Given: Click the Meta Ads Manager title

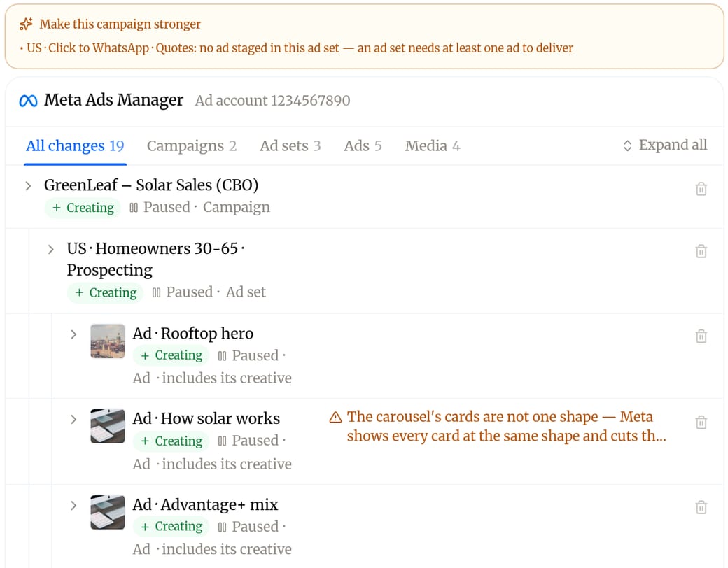Looking at the screenshot, I should pos(113,100).
